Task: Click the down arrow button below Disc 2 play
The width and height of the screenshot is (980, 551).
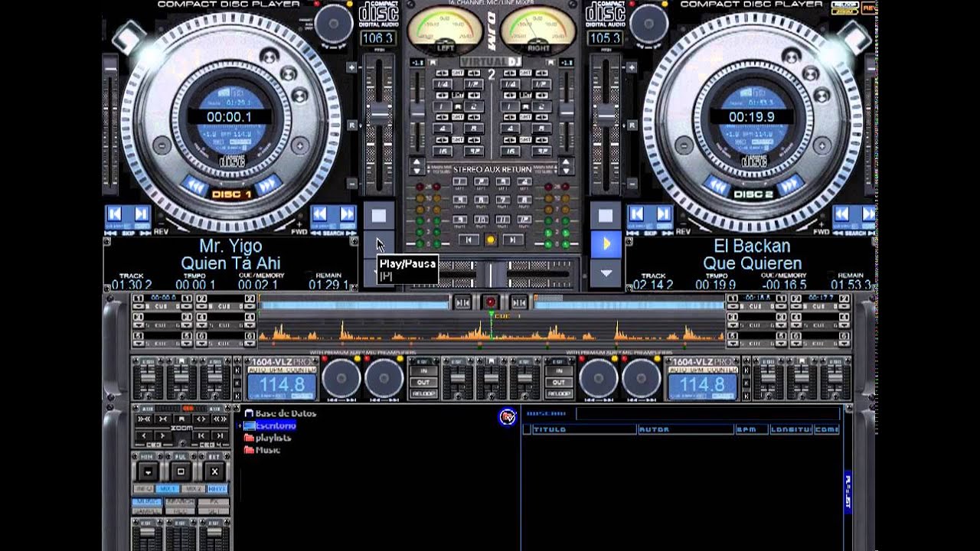Action: (x=606, y=272)
